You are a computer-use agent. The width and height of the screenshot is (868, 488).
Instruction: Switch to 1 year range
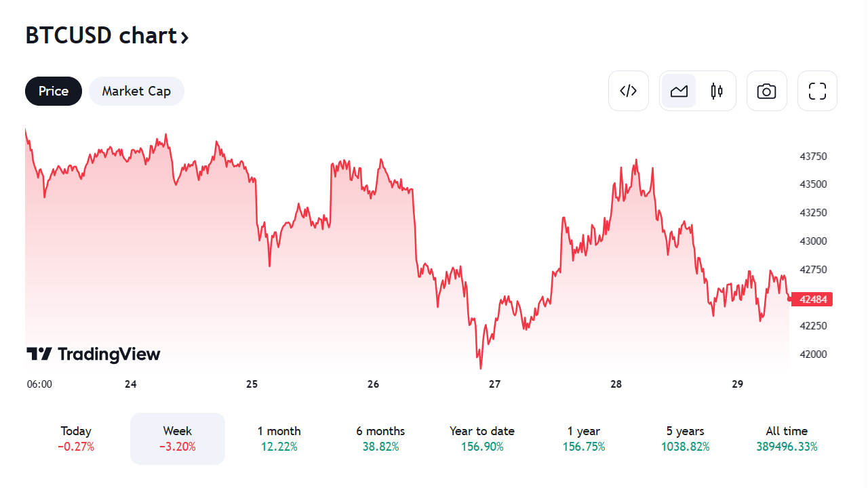point(584,439)
